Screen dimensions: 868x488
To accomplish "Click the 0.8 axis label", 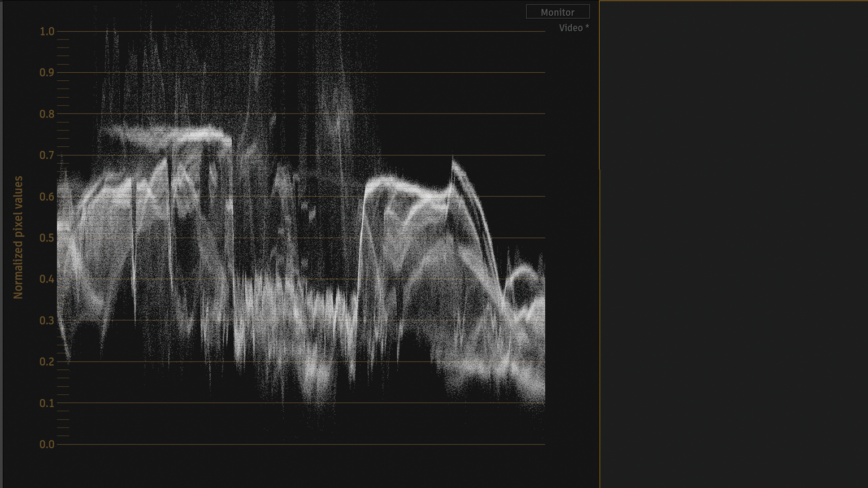I will tap(47, 114).
